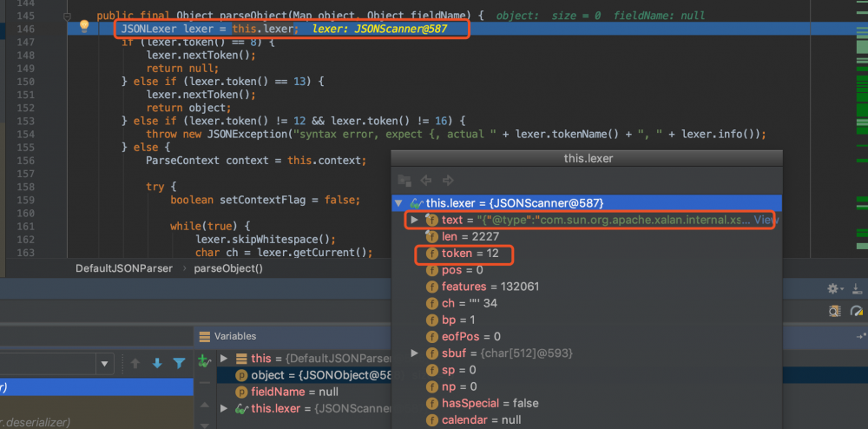
Task: Click the Variables panel title text
Action: click(235, 336)
